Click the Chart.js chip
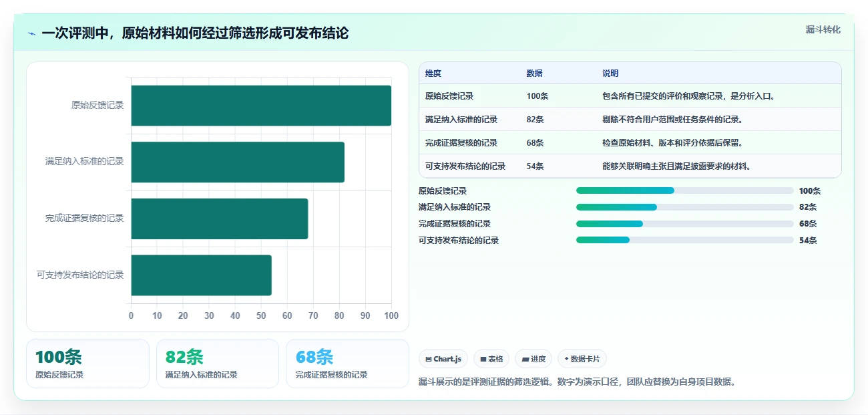Viewport: 868px width, 415px height. click(x=443, y=359)
